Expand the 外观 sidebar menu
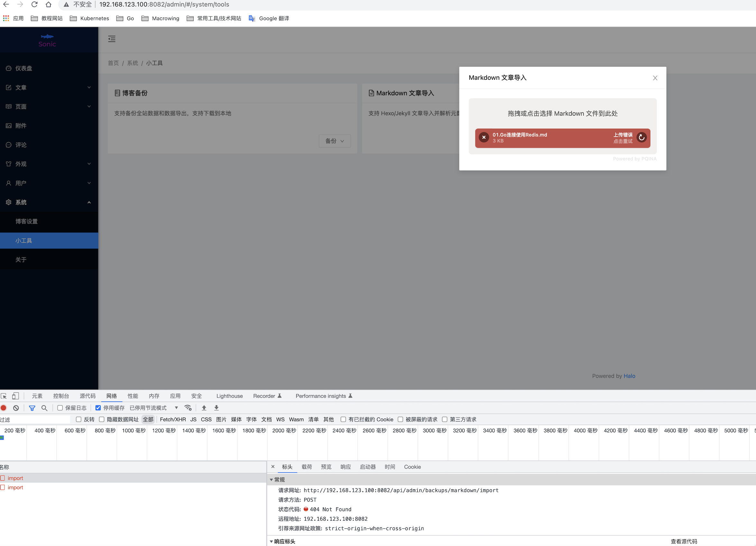 tap(49, 164)
